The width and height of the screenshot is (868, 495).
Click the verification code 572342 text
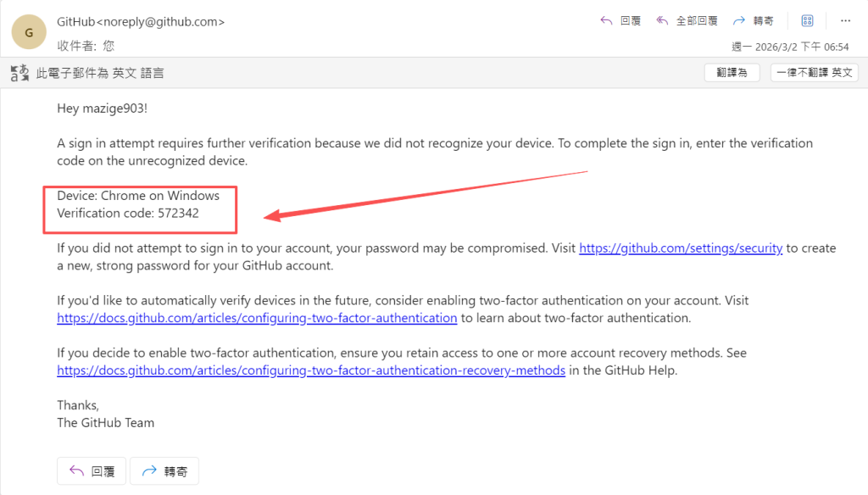(x=178, y=213)
